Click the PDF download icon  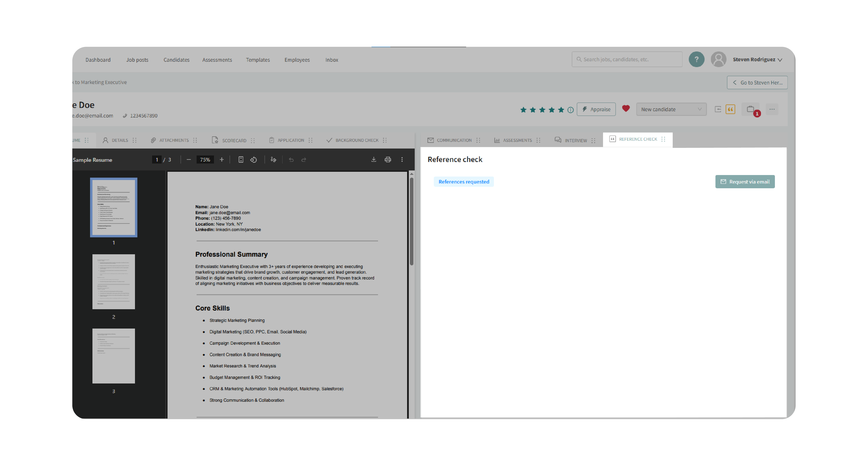tap(374, 159)
